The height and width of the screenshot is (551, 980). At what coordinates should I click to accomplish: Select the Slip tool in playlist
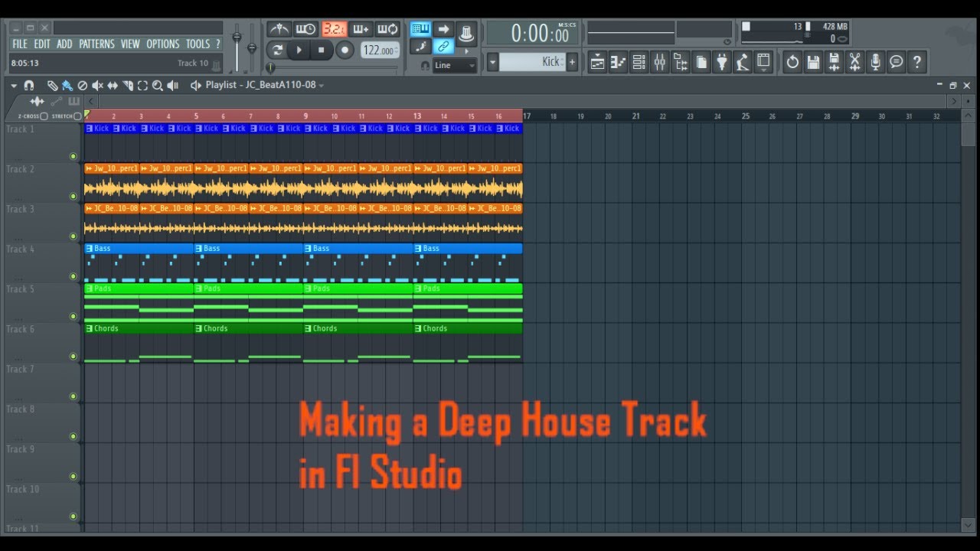113,86
